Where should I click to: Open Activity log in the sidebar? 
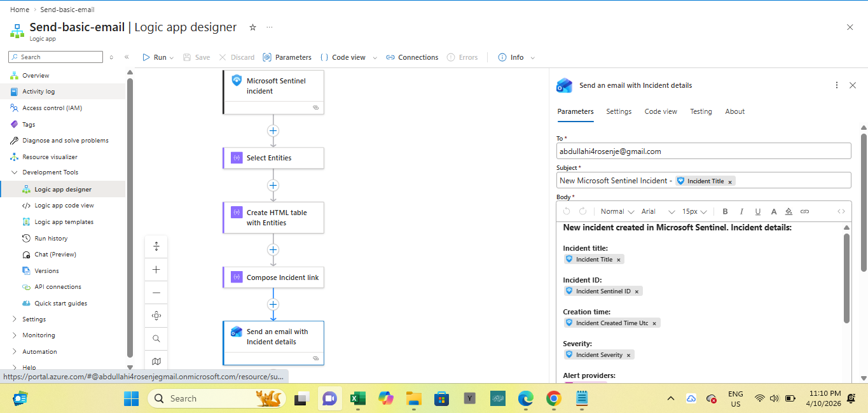pos(38,92)
